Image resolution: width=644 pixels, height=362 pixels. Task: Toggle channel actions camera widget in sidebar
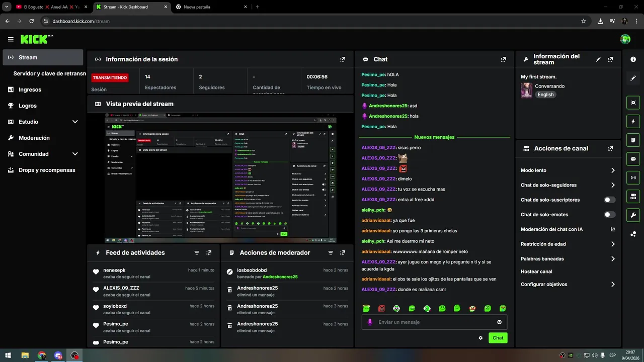point(633,196)
